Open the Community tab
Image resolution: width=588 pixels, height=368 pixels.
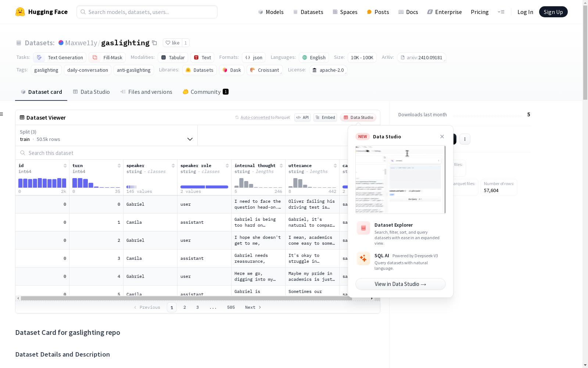coord(205,92)
